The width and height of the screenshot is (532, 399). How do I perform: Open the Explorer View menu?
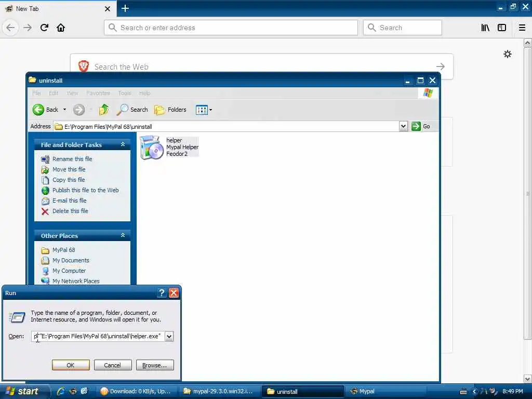(72, 93)
